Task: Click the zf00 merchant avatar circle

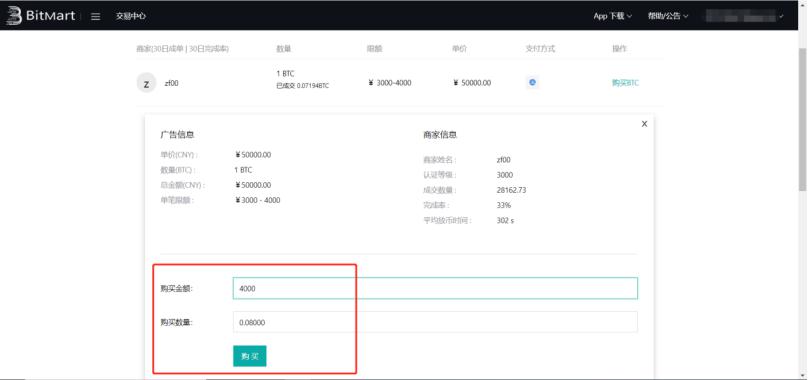Action: click(146, 83)
